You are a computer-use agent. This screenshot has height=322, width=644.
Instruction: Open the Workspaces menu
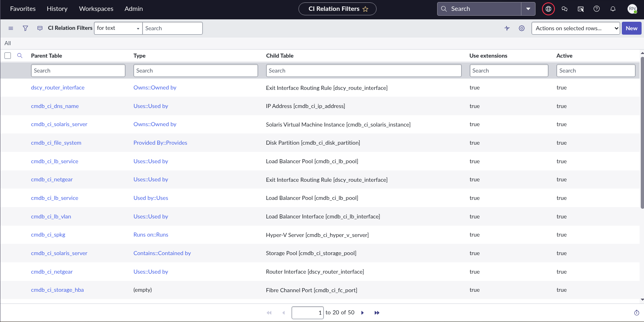(x=96, y=9)
